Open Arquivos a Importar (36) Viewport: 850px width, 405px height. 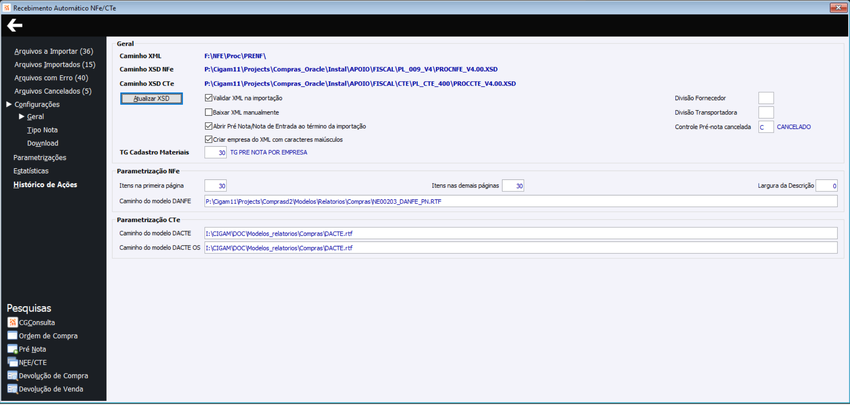(x=54, y=52)
